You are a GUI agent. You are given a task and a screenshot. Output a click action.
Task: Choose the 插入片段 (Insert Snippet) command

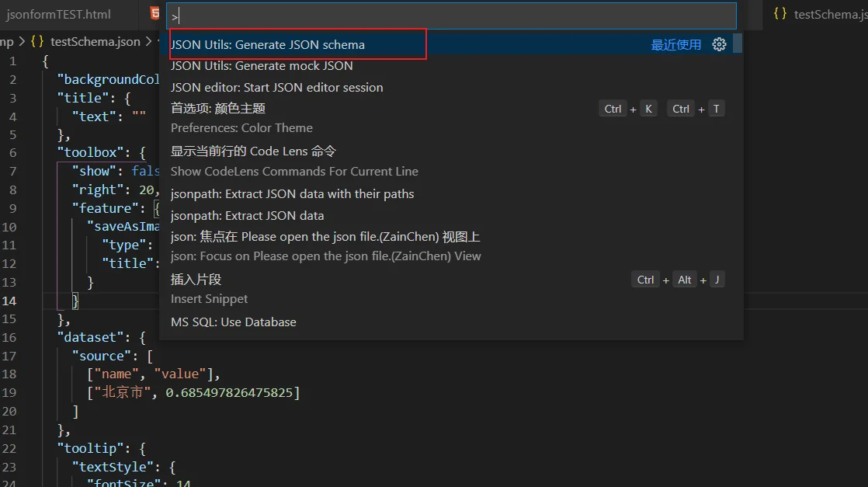(450, 289)
